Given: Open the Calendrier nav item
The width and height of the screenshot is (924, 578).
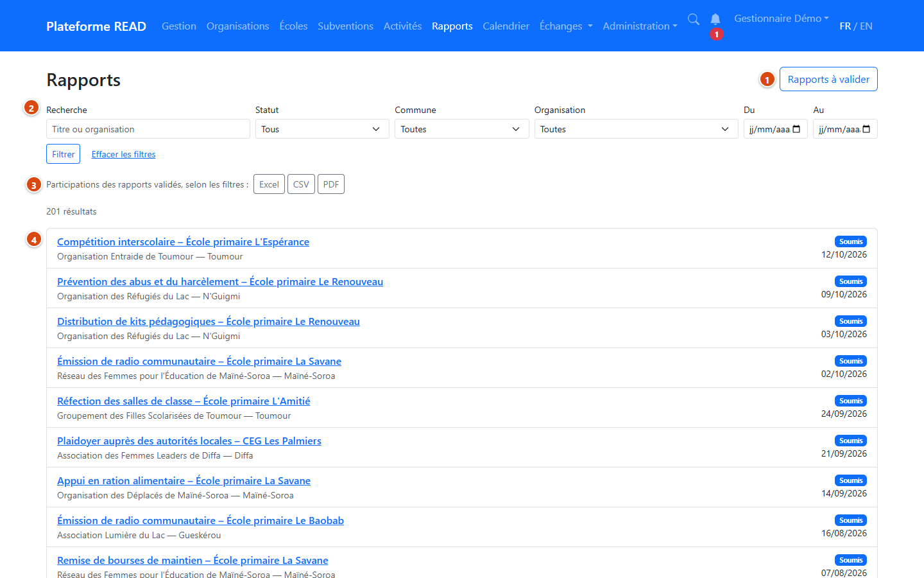Looking at the screenshot, I should coord(506,26).
